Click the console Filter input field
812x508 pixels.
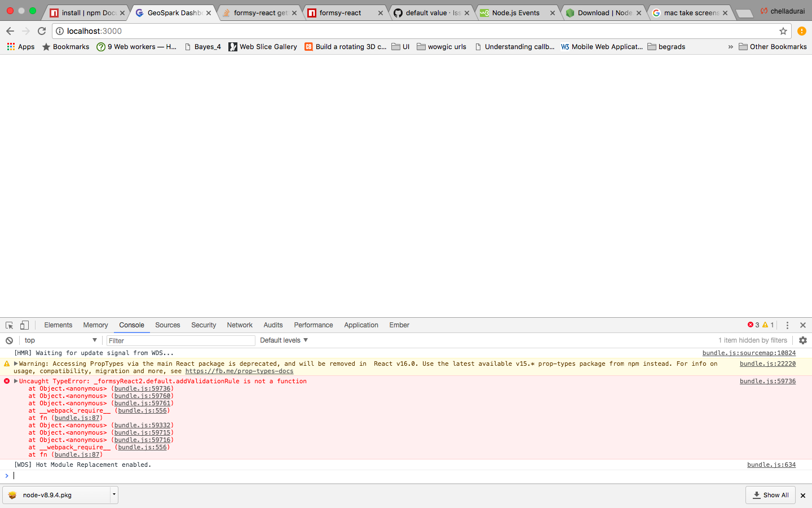[180, 340]
